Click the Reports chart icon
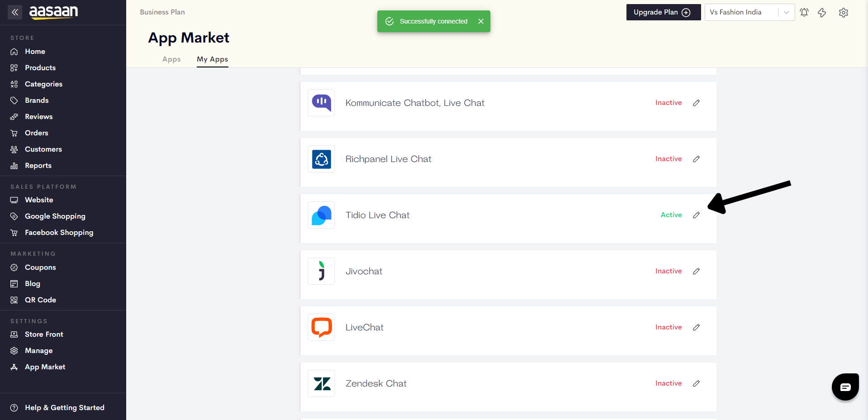This screenshot has height=420, width=868. pos(14,166)
